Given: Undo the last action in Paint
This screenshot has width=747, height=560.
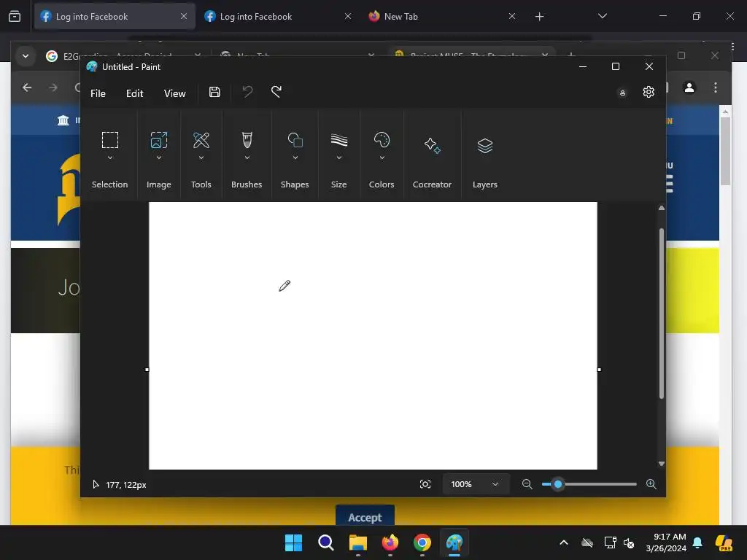Looking at the screenshot, I should point(247,91).
